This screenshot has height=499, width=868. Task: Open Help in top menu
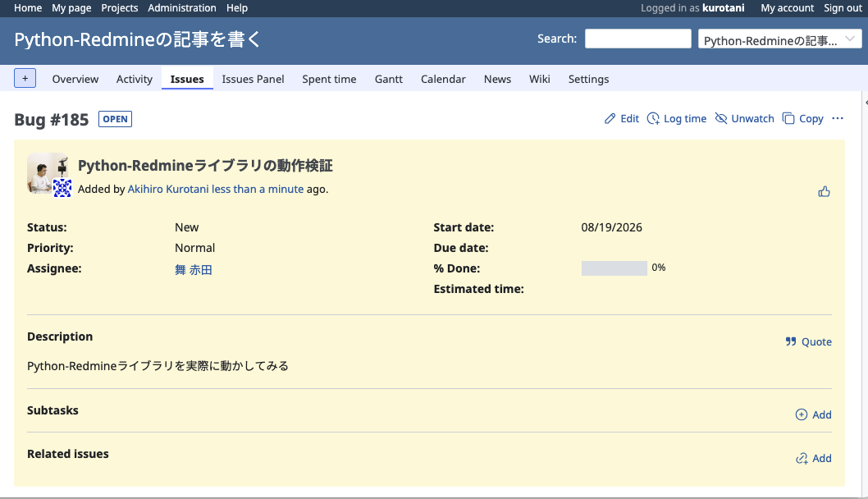coord(237,7)
